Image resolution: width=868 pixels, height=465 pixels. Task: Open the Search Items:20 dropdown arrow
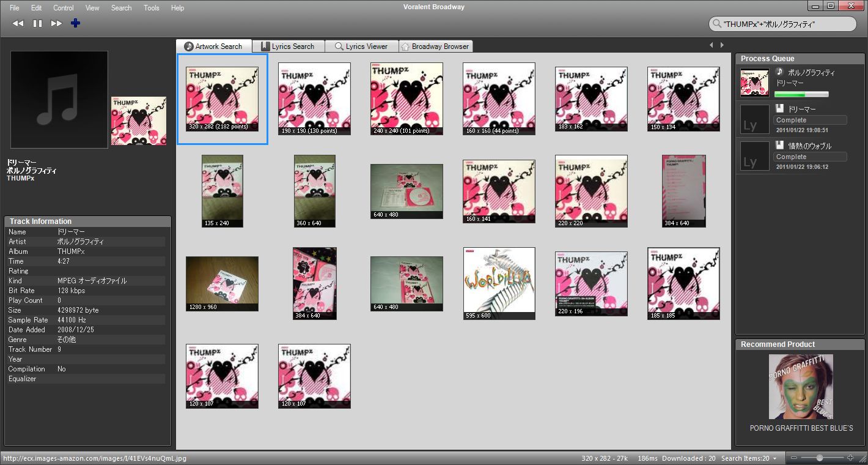[775, 459]
